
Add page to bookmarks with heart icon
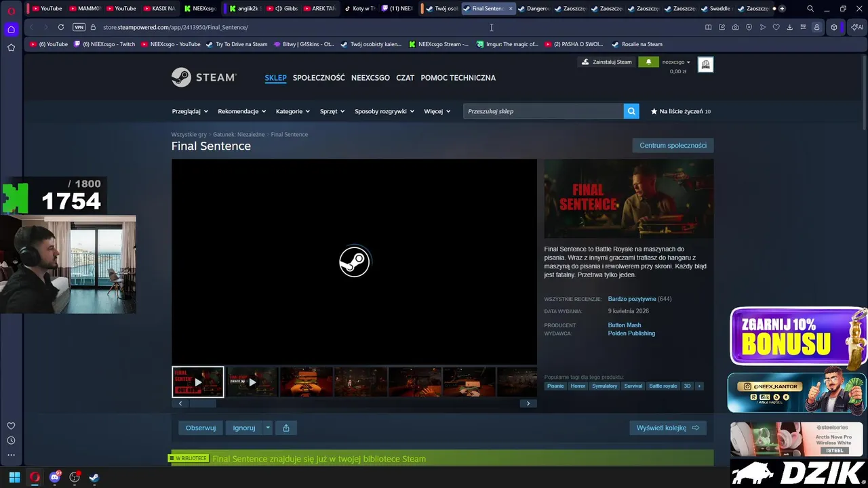click(x=776, y=27)
